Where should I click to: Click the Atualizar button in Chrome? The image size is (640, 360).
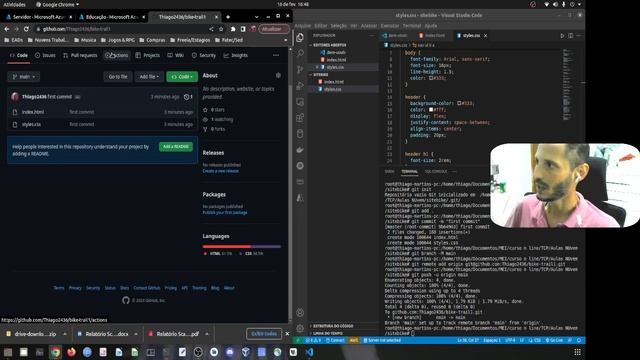[274, 29]
